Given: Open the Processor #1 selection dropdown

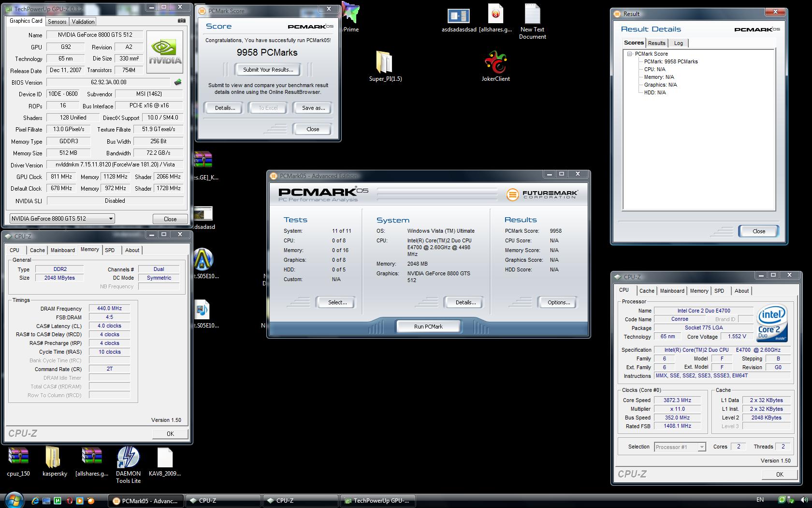Looking at the screenshot, I should pos(680,447).
